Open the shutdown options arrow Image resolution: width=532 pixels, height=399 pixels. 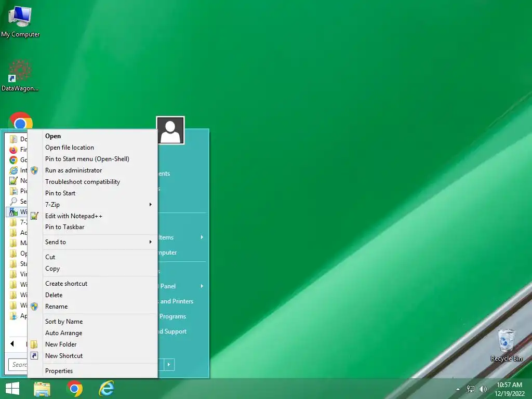point(169,365)
